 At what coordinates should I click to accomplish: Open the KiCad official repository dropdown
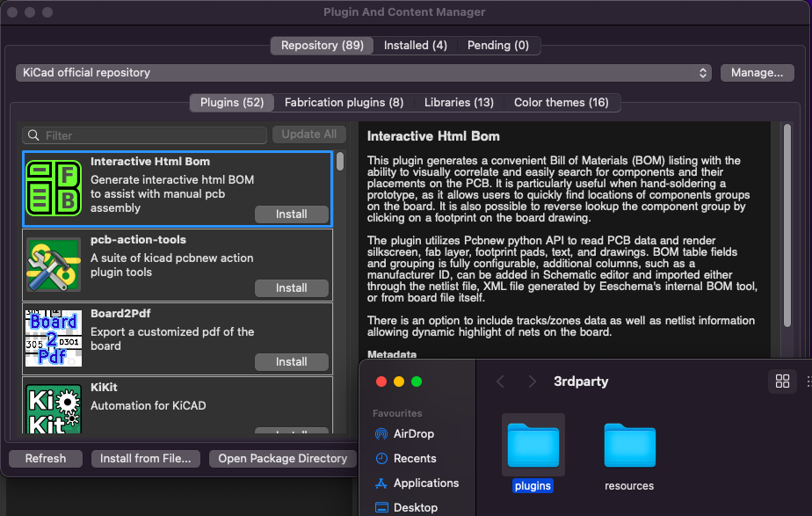coord(364,73)
